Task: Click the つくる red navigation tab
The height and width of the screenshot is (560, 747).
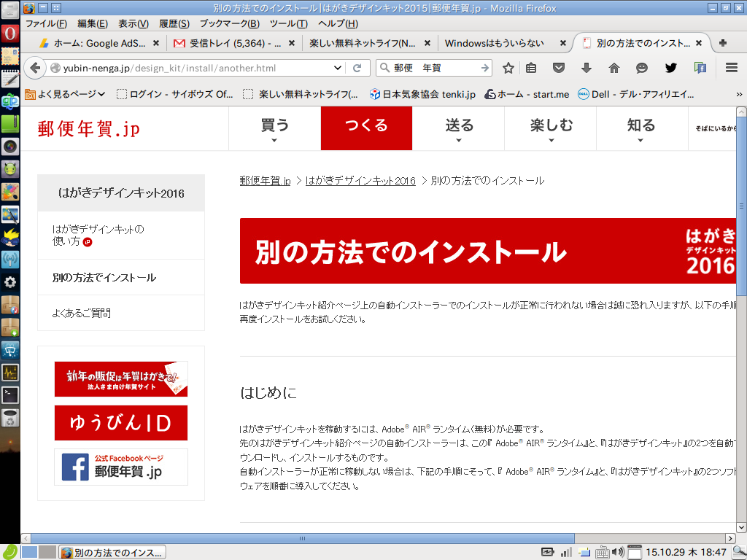Action: (366, 128)
